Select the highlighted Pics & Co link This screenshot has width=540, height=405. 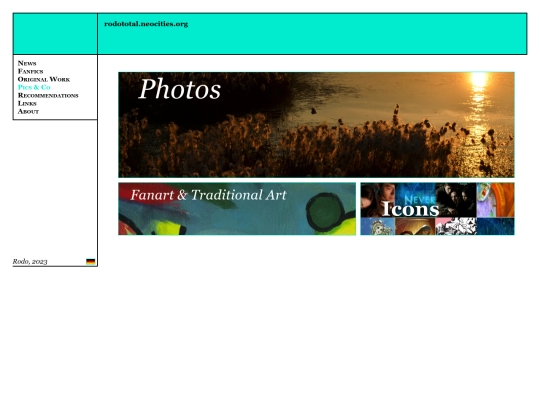(x=34, y=87)
